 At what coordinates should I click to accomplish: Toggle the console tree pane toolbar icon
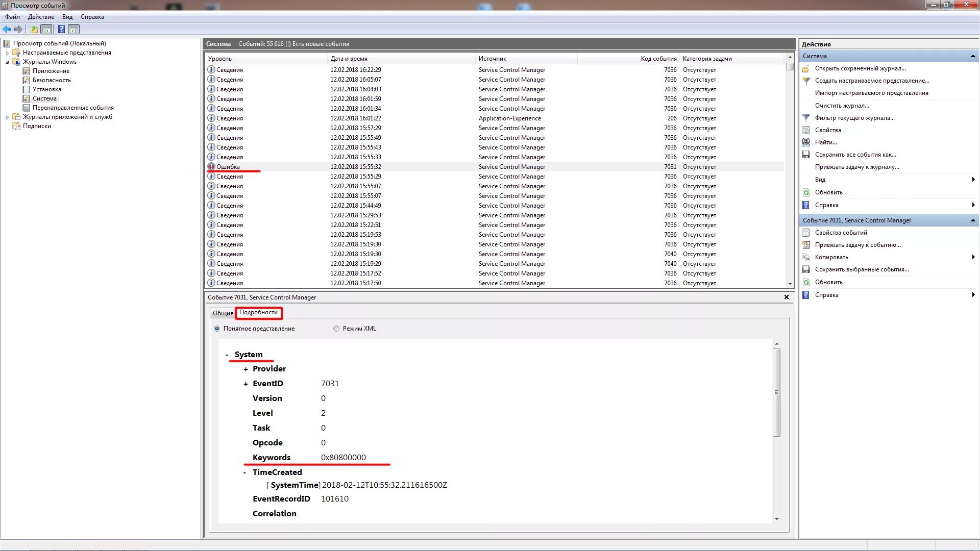[x=46, y=30]
